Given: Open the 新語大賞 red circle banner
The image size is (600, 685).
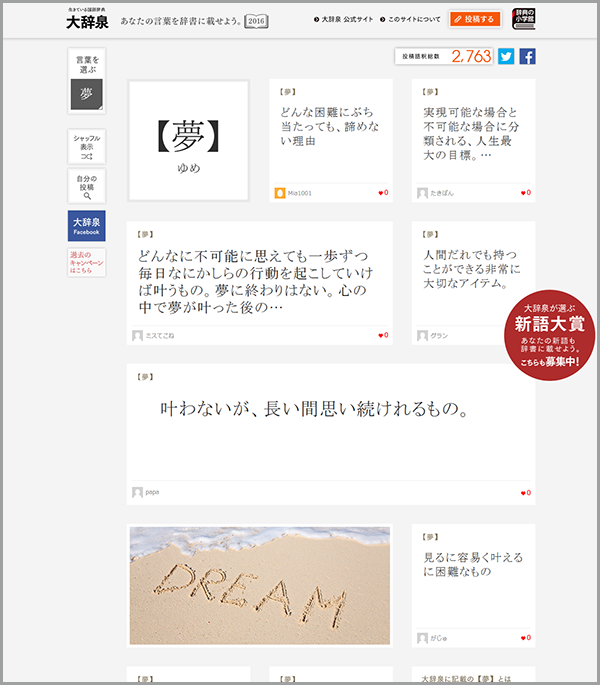Looking at the screenshot, I should (x=549, y=335).
